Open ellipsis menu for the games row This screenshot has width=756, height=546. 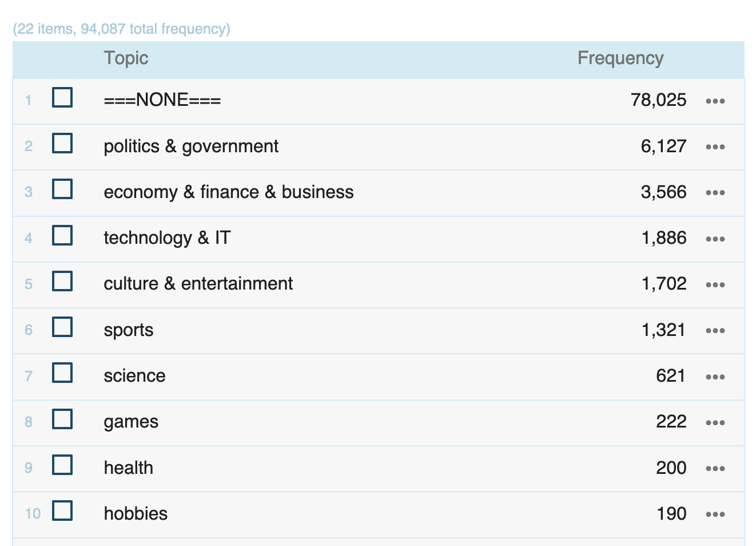tap(715, 423)
